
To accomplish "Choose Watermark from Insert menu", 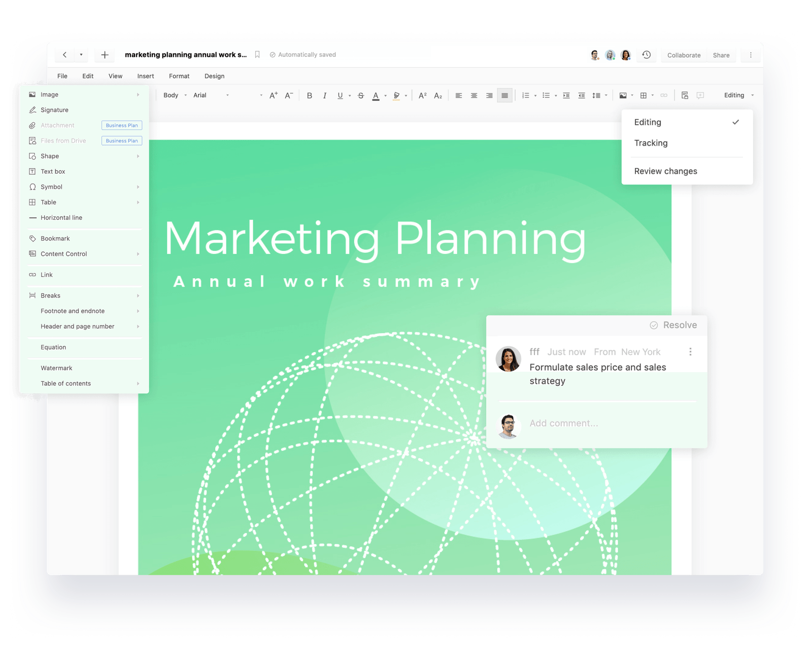I will click(x=56, y=368).
